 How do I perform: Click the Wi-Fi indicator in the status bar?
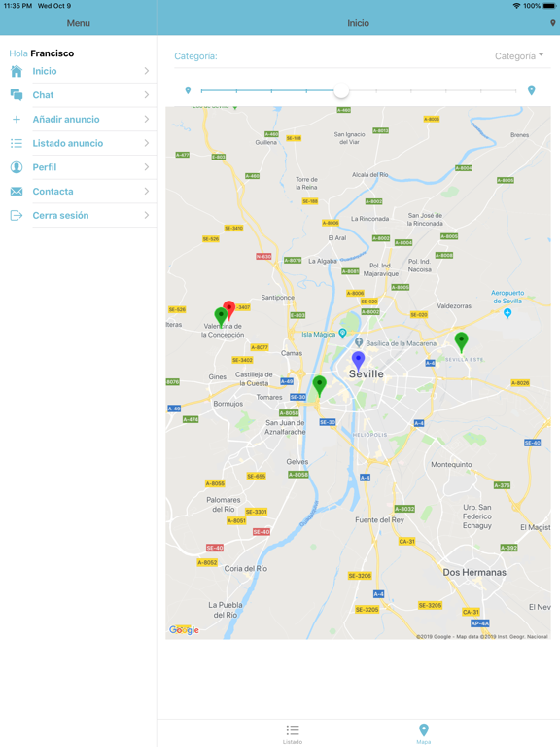pyautogui.click(x=516, y=6)
